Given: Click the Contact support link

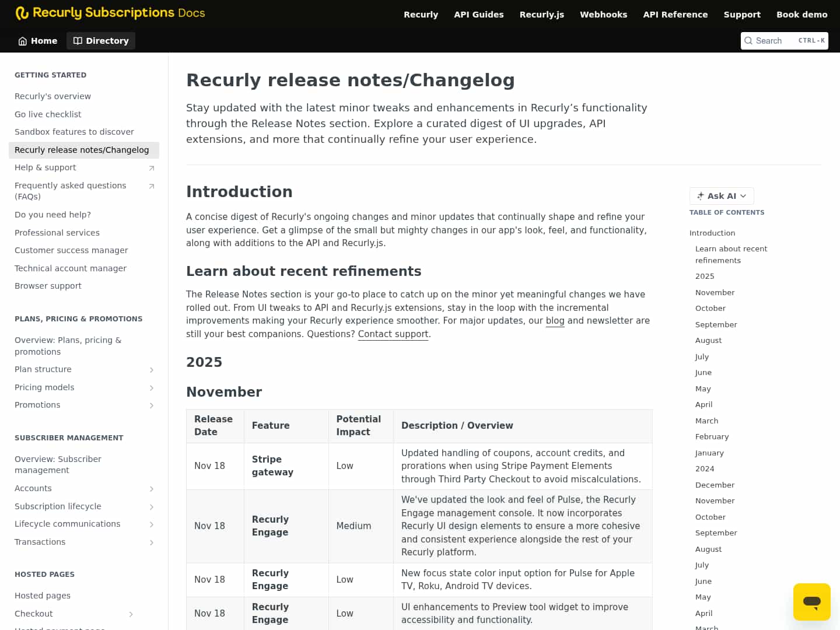Looking at the screenshot, I should [393, 334].
